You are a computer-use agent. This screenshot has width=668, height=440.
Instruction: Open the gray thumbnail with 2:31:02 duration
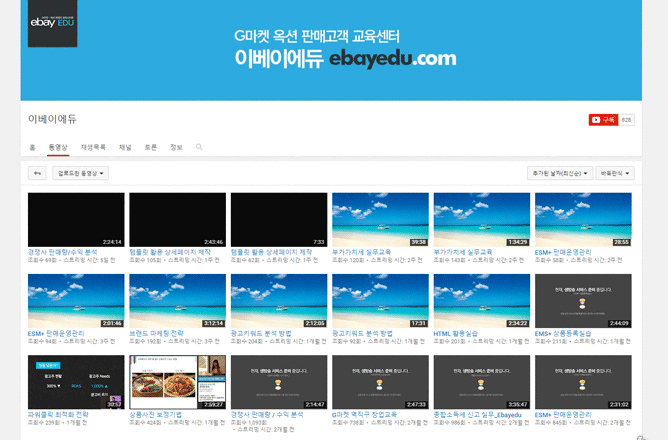pos(583,382)
